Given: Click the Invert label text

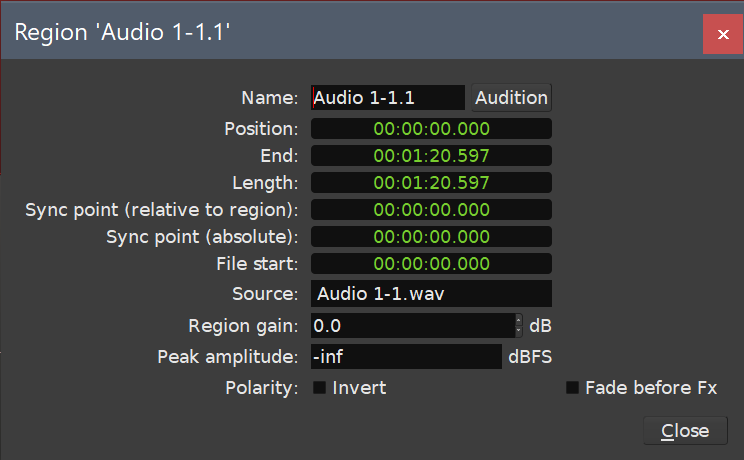Looking at the screenshot, I should 359,388.
